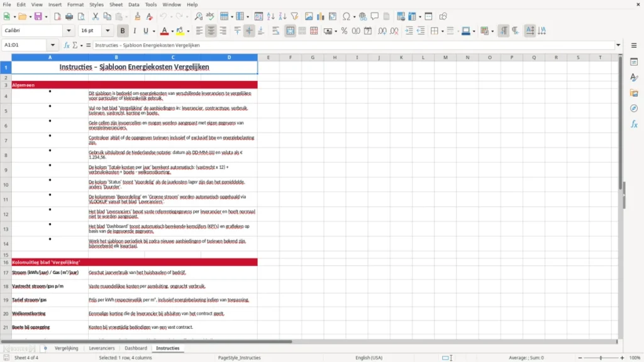This screenshot has width=644, height=362.
Task: Toggle Merge and Center Cells
Action: [290, 31]
